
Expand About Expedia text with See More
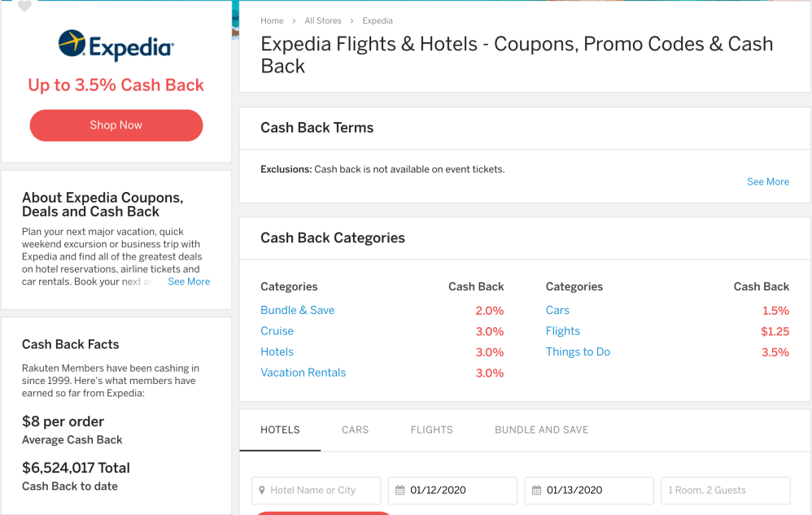pos(189,282)
